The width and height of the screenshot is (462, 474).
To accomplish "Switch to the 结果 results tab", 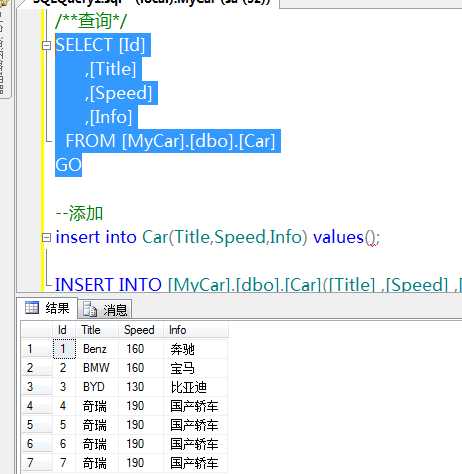I will click(x=48, y=308).
